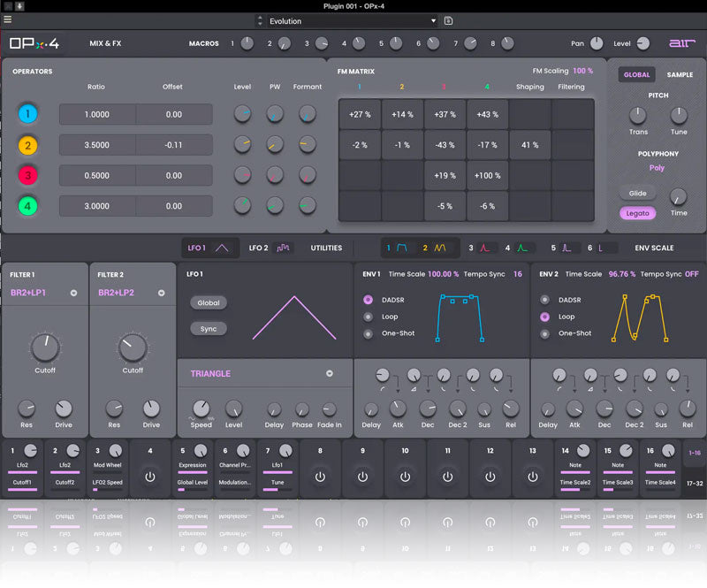Select ENV 1 DADSR mode
This screenshot has height=588, width=707.
tap(368, 300)
